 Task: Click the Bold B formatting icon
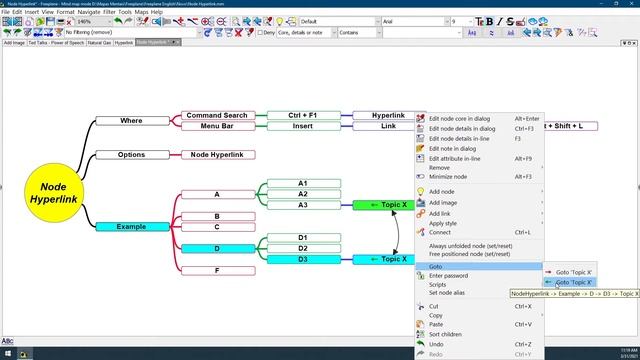point(489,21)
